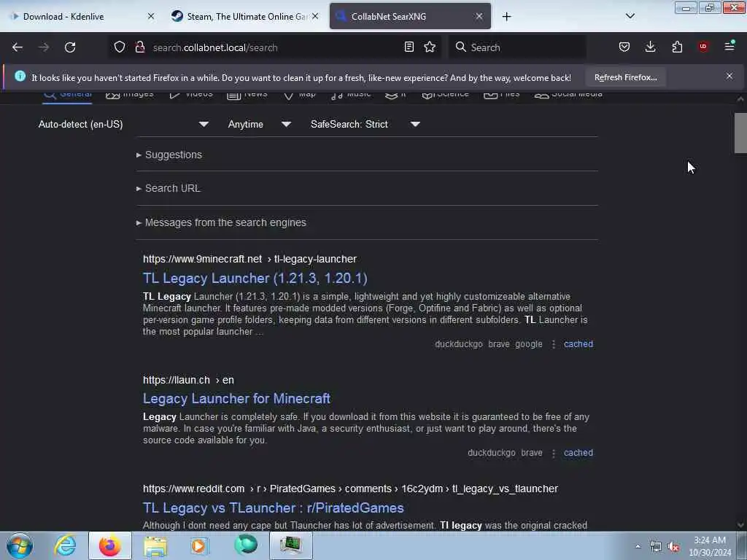Bookmark this page with star
The width and height of the screenshot is (747, 560).
(x=430, y=47)
